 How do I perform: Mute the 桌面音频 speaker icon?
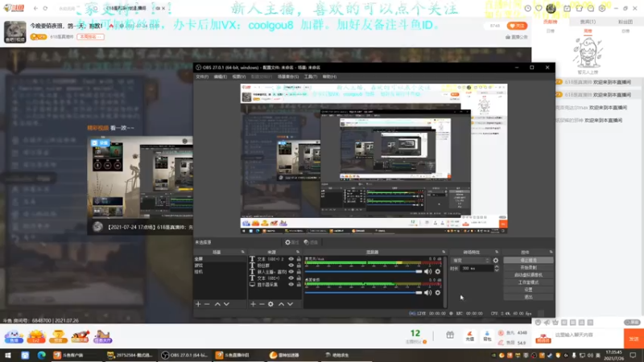coord(428,293)
